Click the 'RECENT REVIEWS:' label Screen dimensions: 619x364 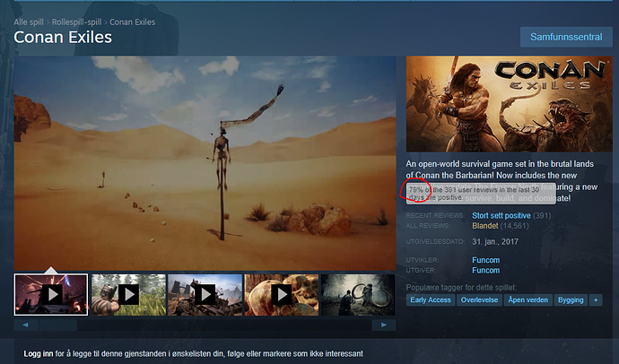(435, 216)
